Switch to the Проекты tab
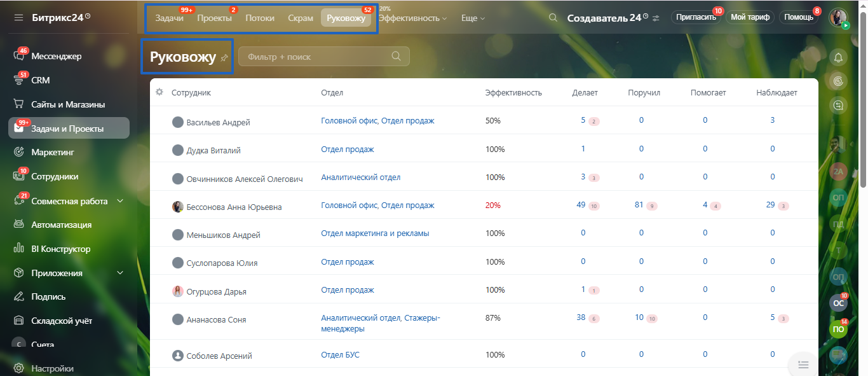 pyautogui.click(x=215, y=18)
